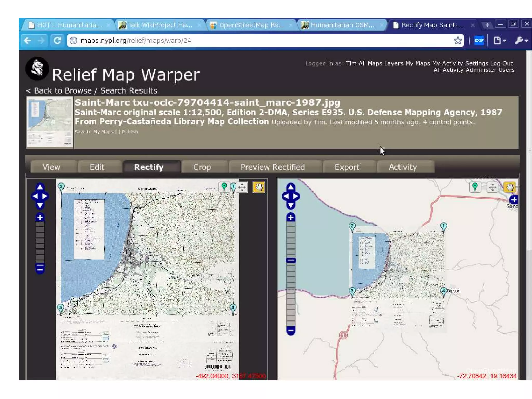Click zoom in plus on left map
Screen dimensions: 532x399
pyautogui.click(x=40, y=217)
